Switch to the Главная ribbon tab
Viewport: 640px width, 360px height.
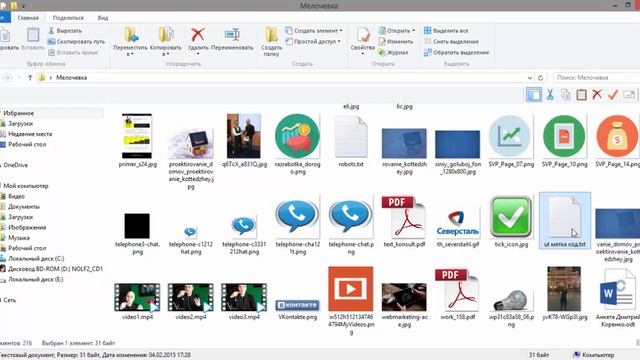pyautogui.click(x=28, y=18)
